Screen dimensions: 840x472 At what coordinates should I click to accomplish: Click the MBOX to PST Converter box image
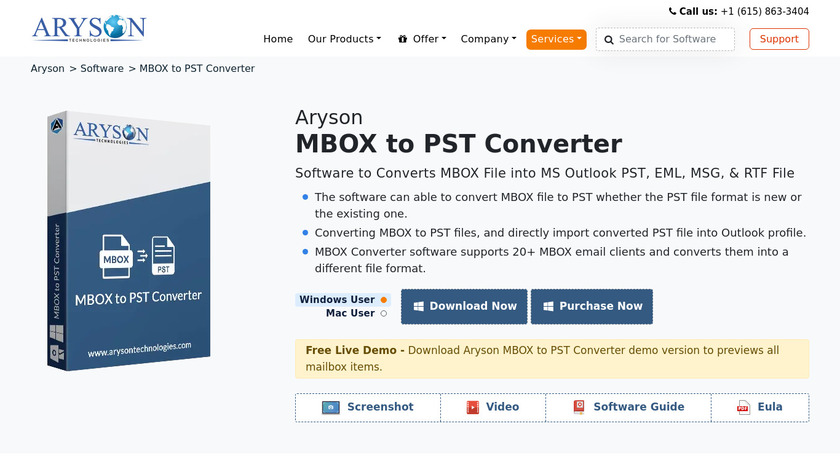pos(128,242)
